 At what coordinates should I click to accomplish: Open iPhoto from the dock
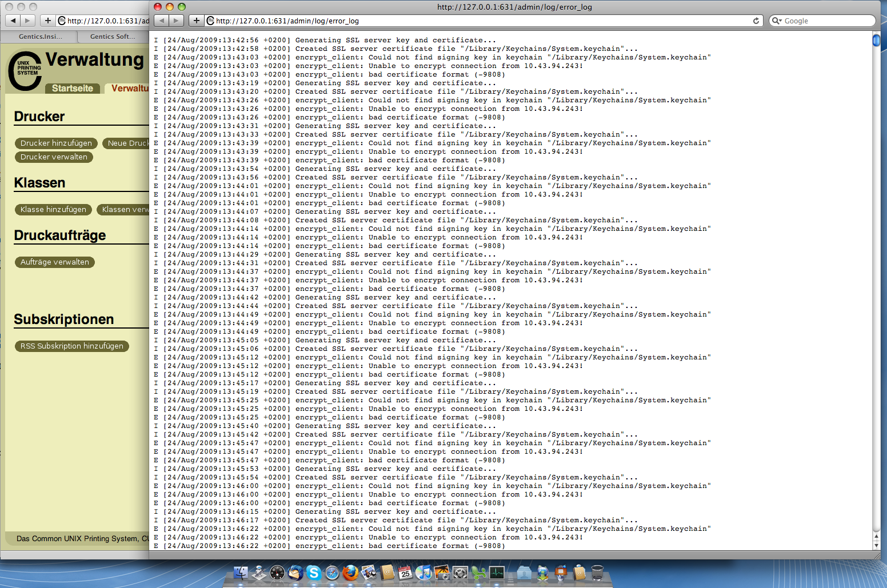coord(442,573)
